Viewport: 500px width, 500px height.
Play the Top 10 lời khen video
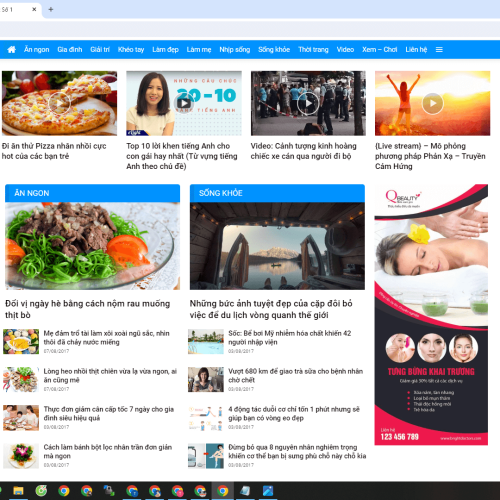[184, 103]
